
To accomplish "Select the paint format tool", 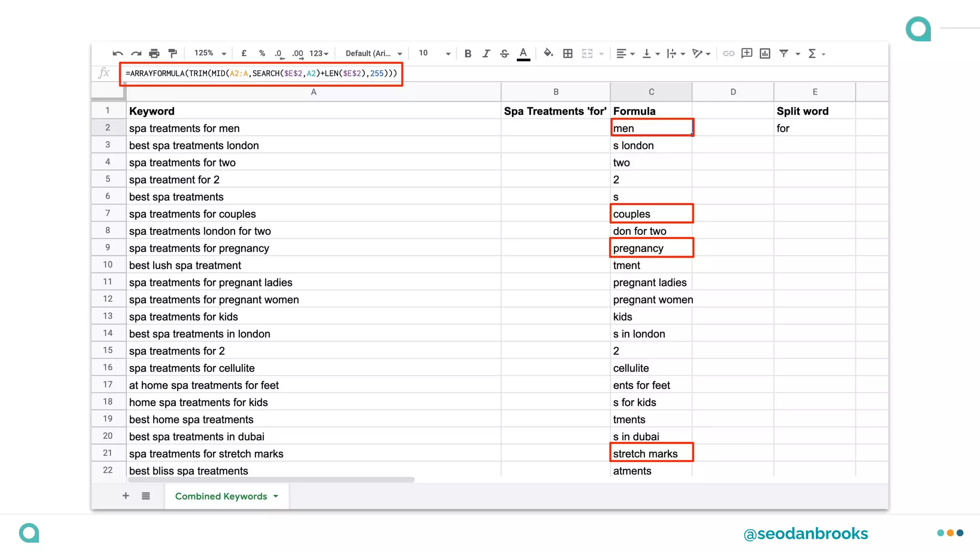I will click(x=173, y=54).
